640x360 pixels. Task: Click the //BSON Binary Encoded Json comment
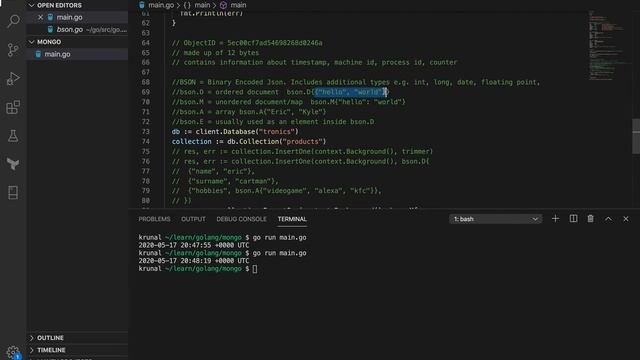(356, 82)
